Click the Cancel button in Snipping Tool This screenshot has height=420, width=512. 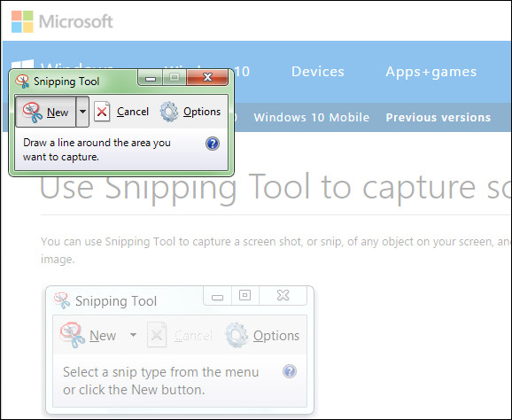click(x=121, y=112)
